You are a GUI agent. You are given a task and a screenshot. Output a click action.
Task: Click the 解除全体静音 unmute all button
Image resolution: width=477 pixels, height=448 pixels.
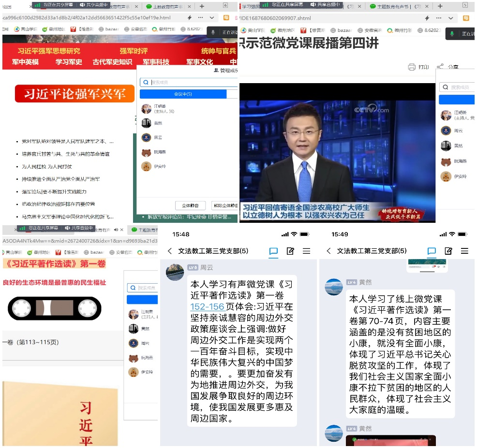click(x=224, y=206)
